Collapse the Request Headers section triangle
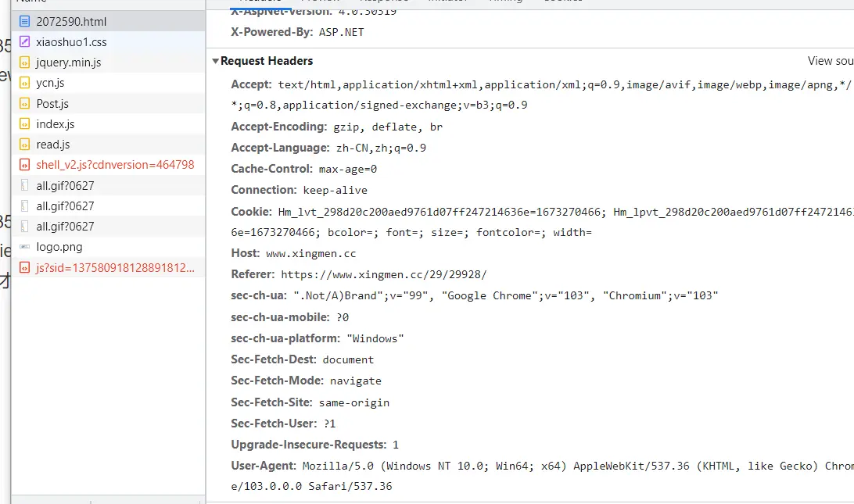Image resolution: width=854 pixels, height=504 pixels. click(x=215, y=61)
